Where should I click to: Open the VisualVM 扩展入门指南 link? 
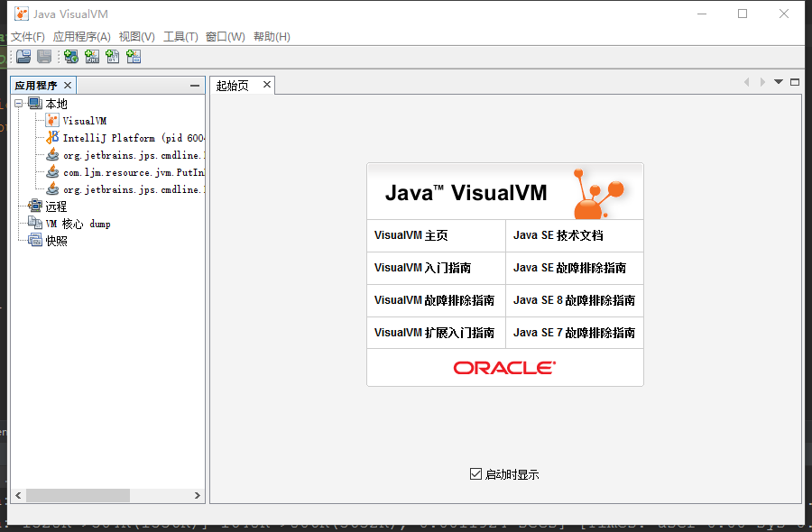(x=436, y=333)
